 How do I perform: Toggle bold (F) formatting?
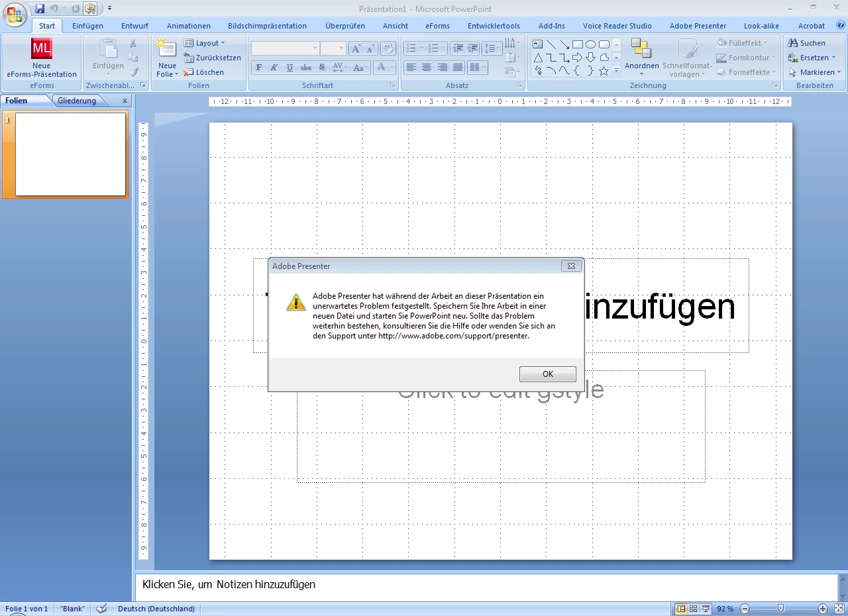click(x=258, y=68)
